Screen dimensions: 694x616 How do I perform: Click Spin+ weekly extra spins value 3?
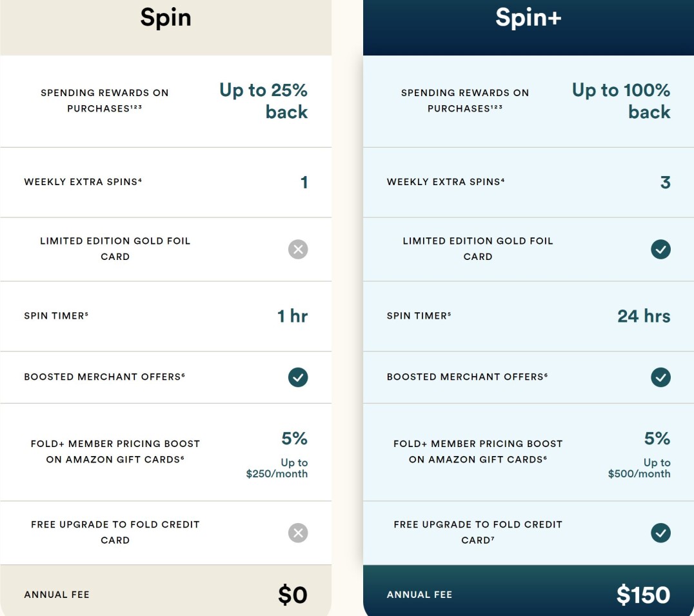coord(665,183)
